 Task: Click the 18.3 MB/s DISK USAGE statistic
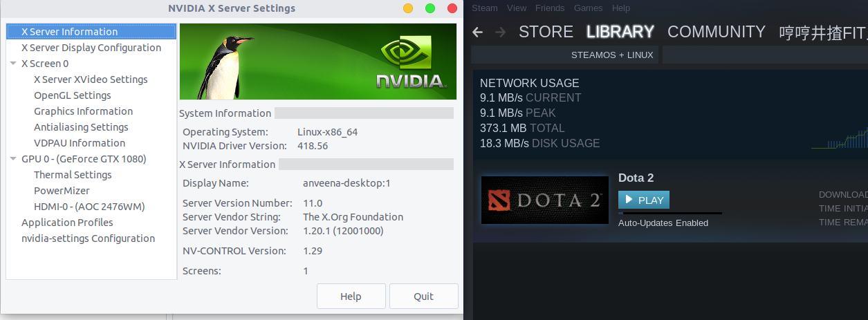point(540,144)
